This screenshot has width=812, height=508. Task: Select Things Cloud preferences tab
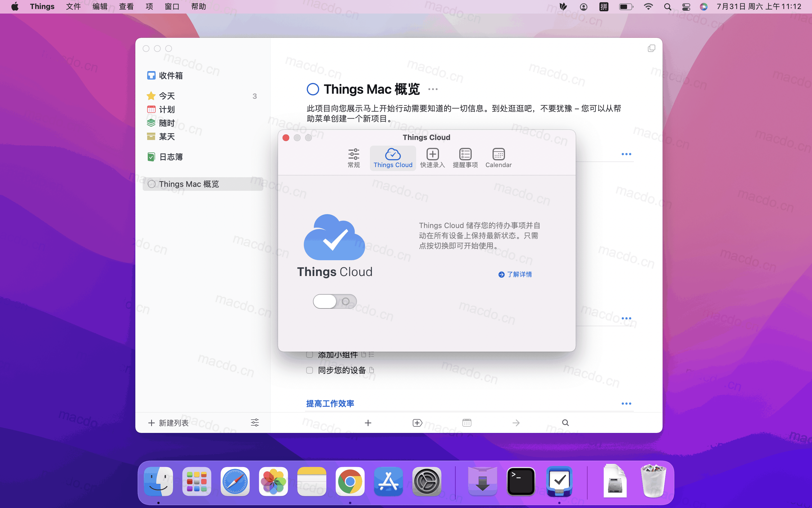point(393,158)
